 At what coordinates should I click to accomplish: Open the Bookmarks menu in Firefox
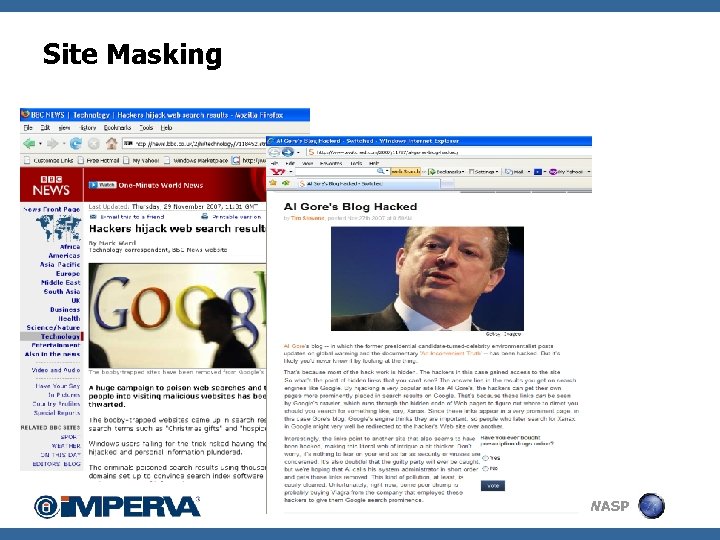[118, 128]
